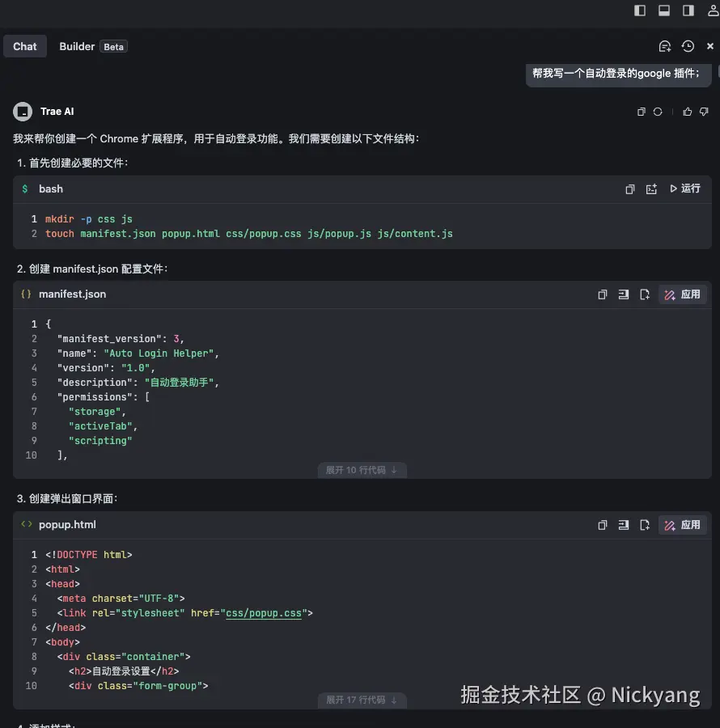Click the touch manifest.json command line

(x=249, y=234)
